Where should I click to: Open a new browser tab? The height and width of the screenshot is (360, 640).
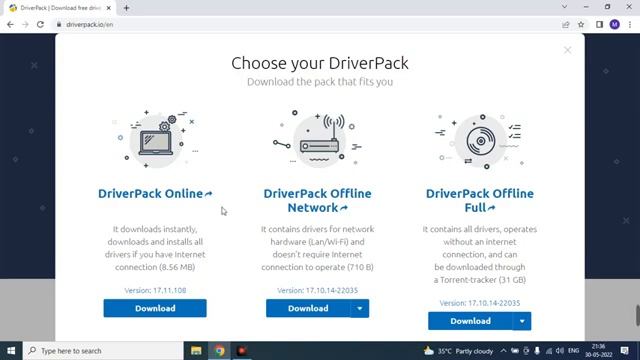(x=127, y=8)
